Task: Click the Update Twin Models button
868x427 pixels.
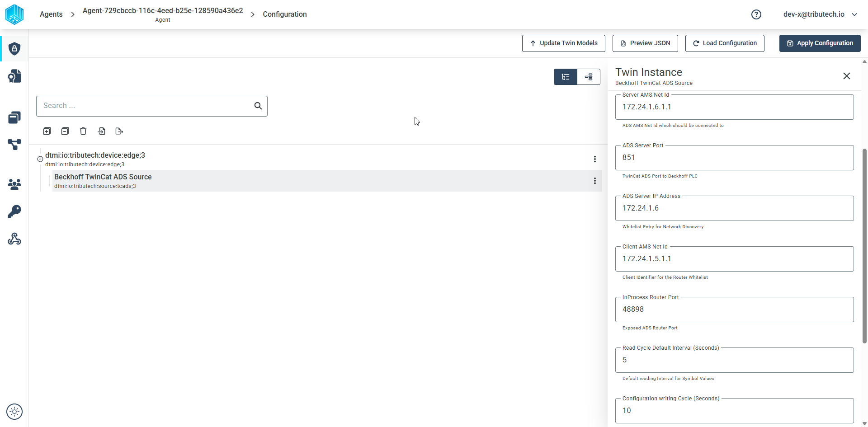Action: [x=564, y=43]
